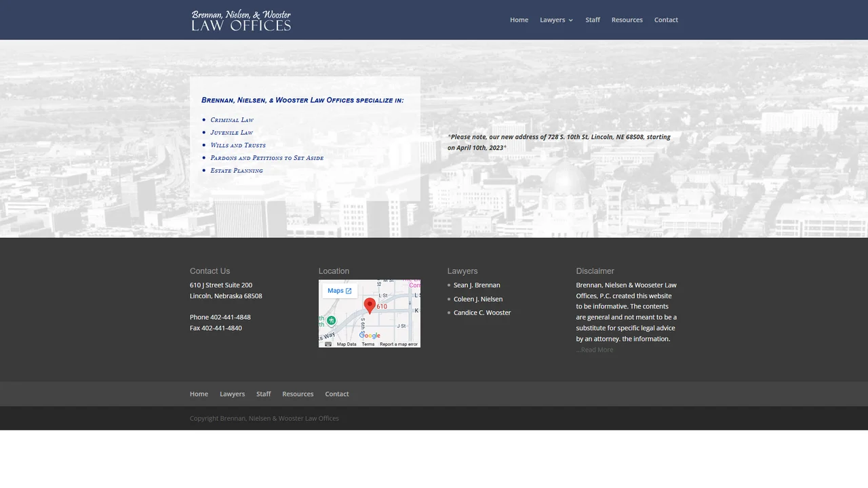The height and width of the screenshot is (488, 868).
Task: Open Contact in the top navigation
Action: tap(666, 20)
